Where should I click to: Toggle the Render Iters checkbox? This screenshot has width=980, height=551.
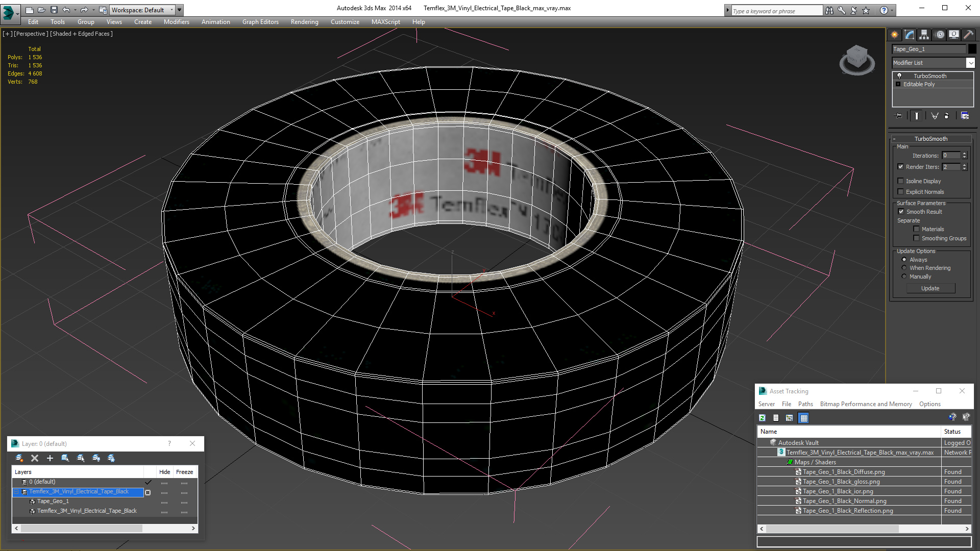coord(901,167)
